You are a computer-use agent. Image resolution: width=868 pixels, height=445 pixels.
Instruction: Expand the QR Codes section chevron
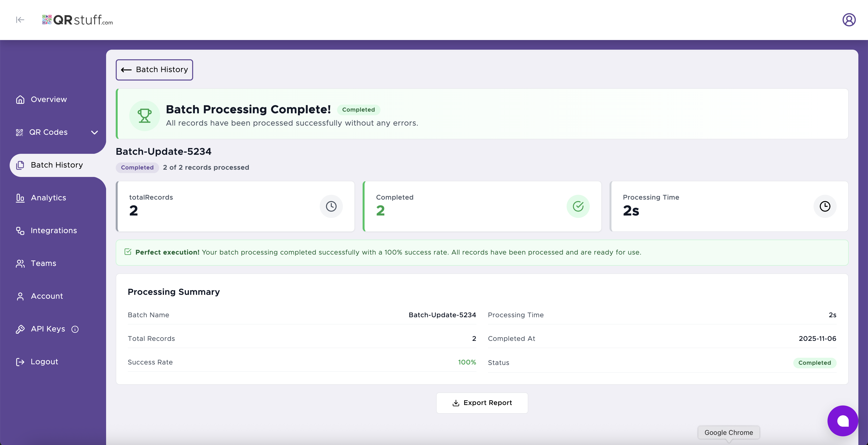(x=94, y=132)
